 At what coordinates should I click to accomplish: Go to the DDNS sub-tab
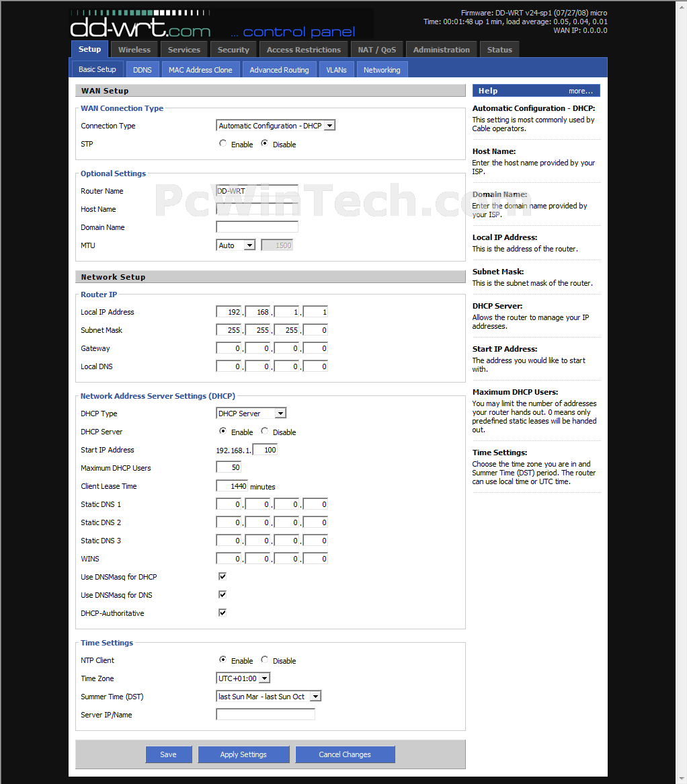143,69
